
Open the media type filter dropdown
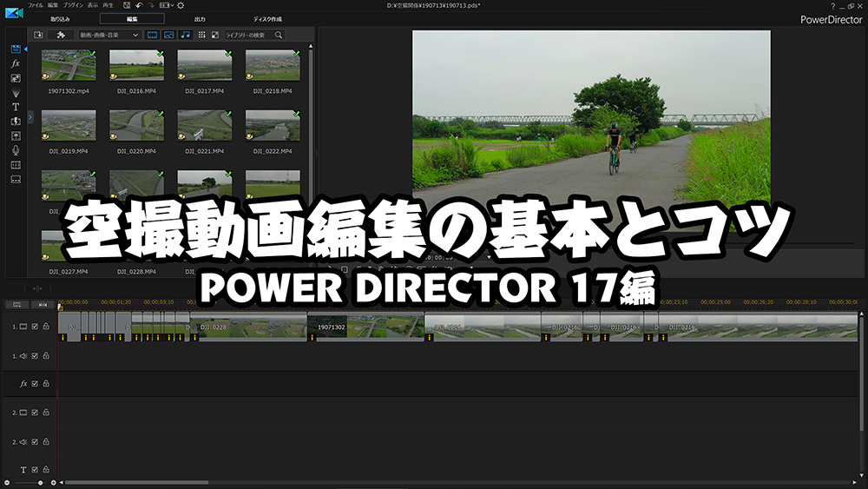coord(109,35)
